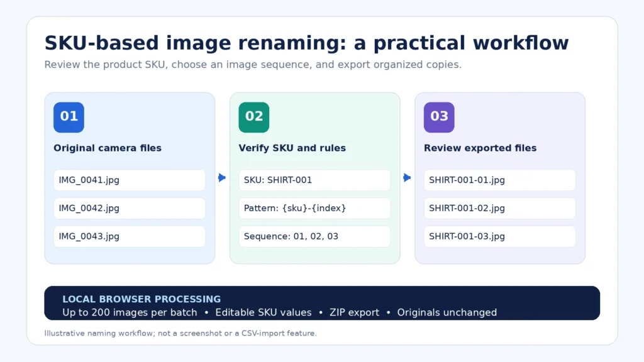644x362 pixels.
Task: Click the ZIP export text
Action: pyautogui.click(x=355, y=313)
